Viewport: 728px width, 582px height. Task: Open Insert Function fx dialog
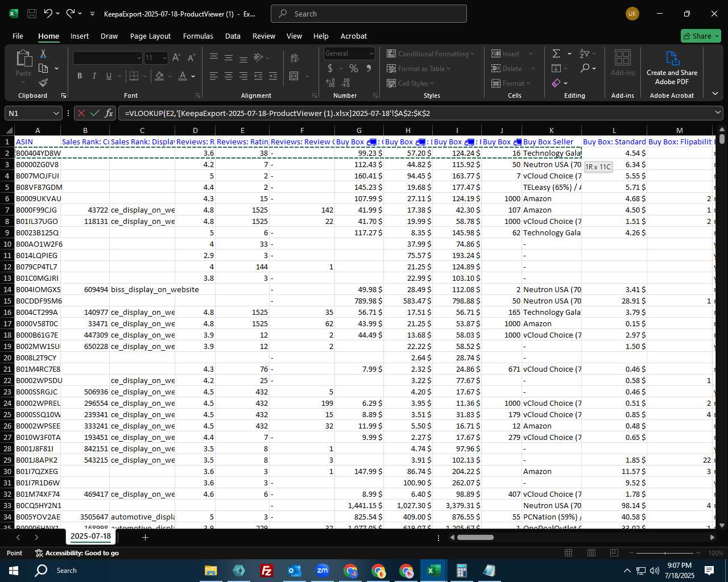[x=109, y=113]
